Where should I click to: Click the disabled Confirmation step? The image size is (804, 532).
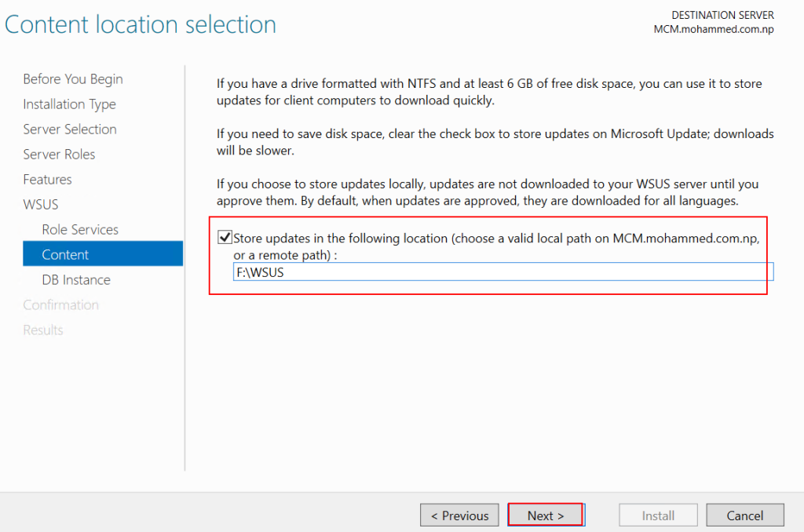(x=60, y=305)
